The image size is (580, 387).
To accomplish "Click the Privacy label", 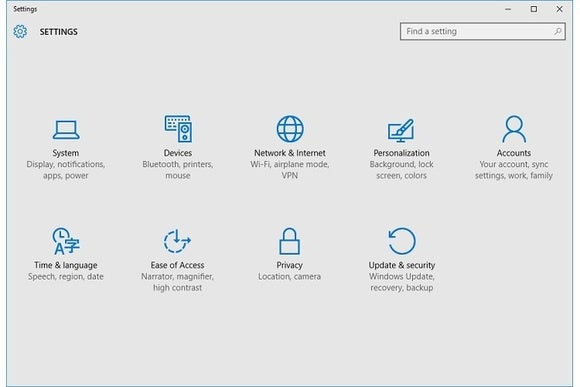I will click(289, 265).
